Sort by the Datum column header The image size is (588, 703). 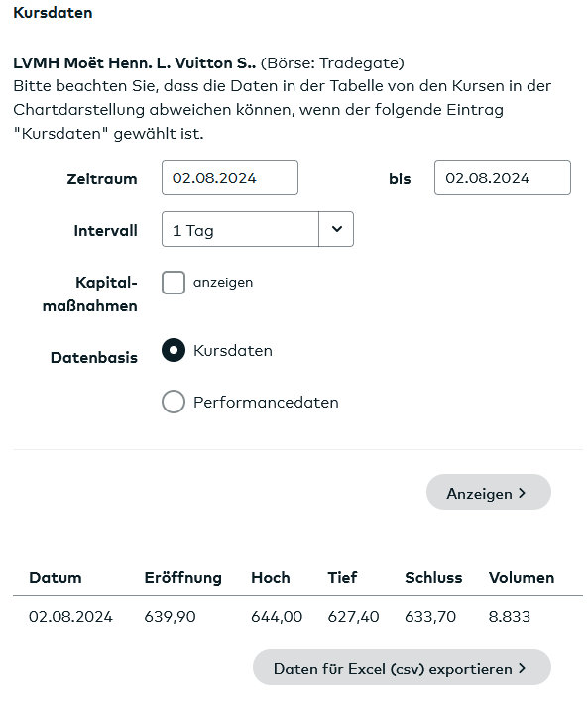pyautogui.click(x=56, y=577)
